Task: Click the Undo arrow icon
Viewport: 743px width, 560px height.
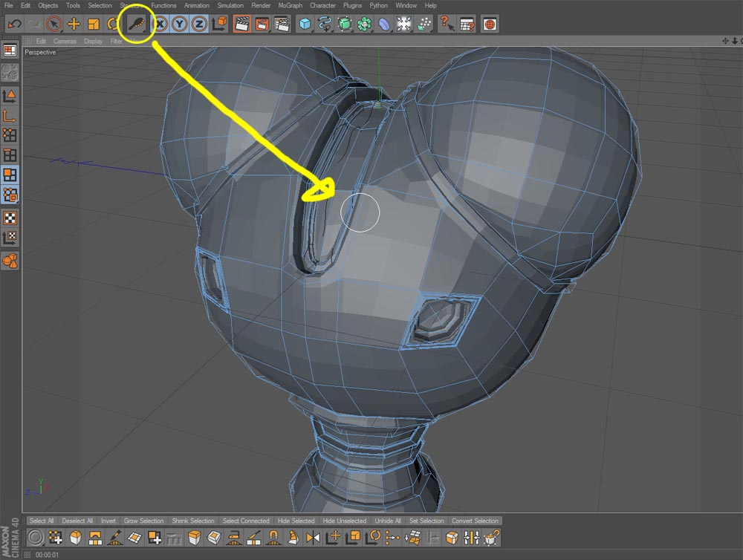Action: 15,24
